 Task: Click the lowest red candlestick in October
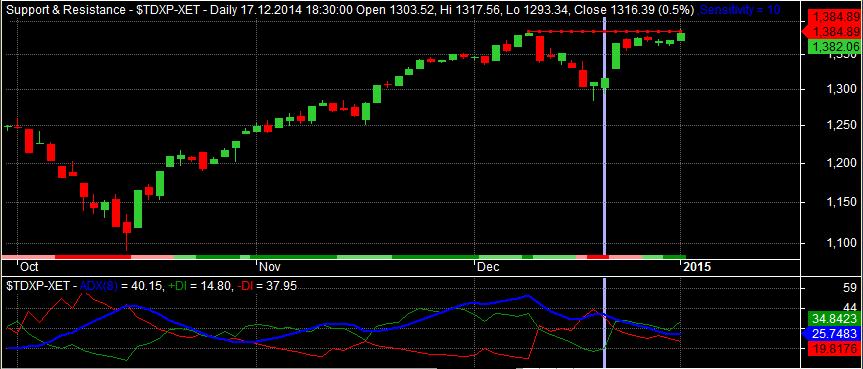coord(127,227)
